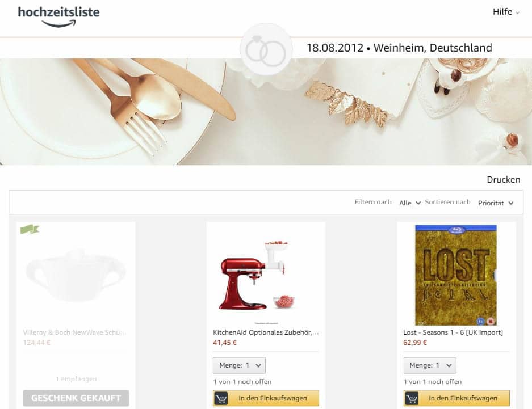Image resolution: width=532 pixels, height=409 pixels.
Task: Click cart icon on KitchenAid add-to-cart button
Action: pos(221,398)
